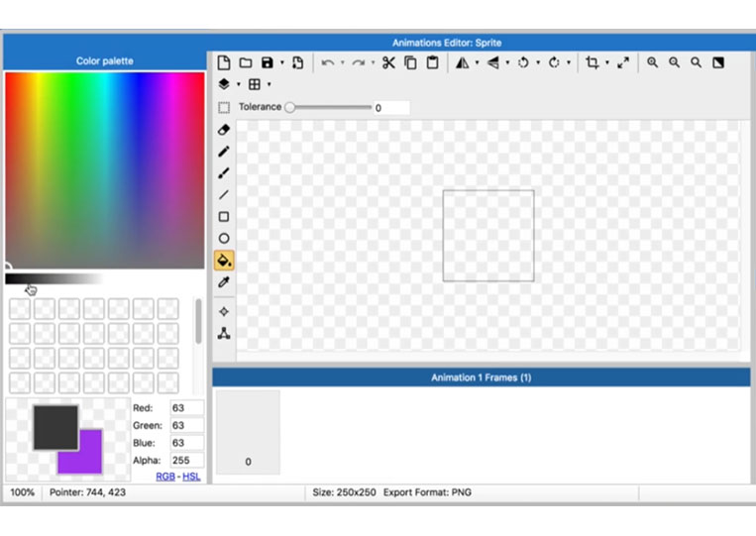This screenshot has height=536, width=756.
Task: Select the Brush tool
Action: point(224,173)
